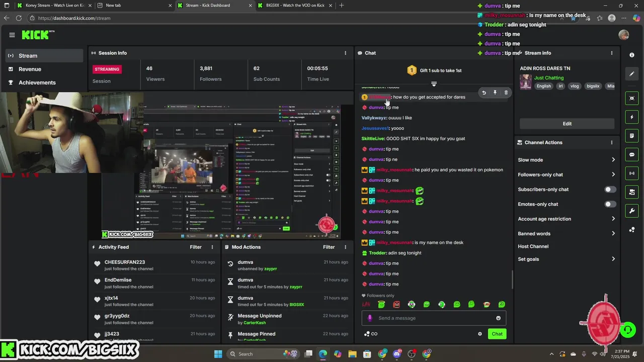Image resolution: width=644 pixels, height=362 pixels.
Task: Expand Banned words settings
Action: (567, 234)
